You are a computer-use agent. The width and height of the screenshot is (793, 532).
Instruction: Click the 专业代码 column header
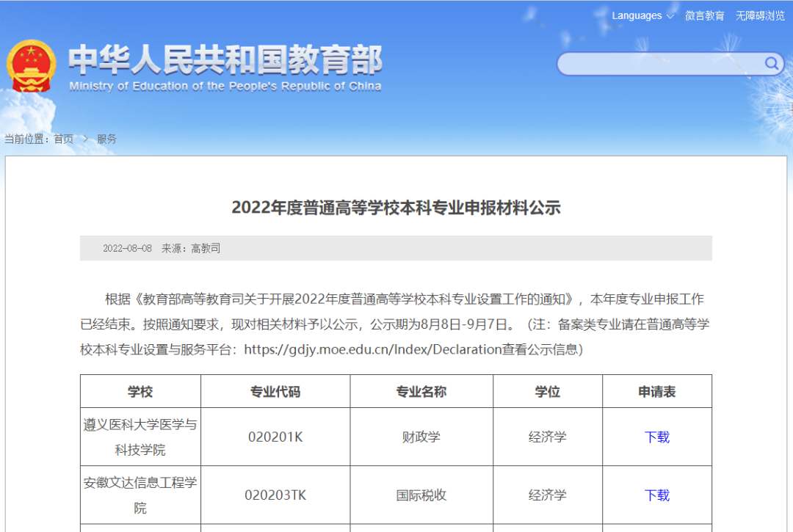(275, 392)
